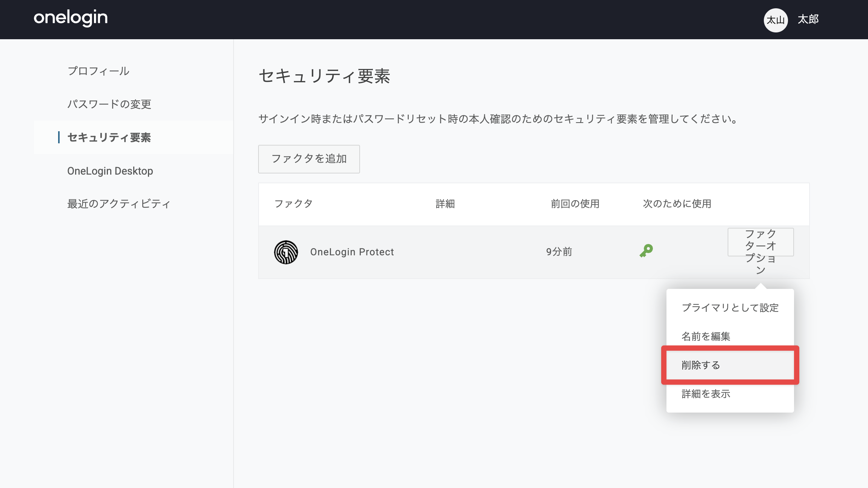Select 名前を編集 menu option
This screenshot has width=868, height=488.
(730, 336)
